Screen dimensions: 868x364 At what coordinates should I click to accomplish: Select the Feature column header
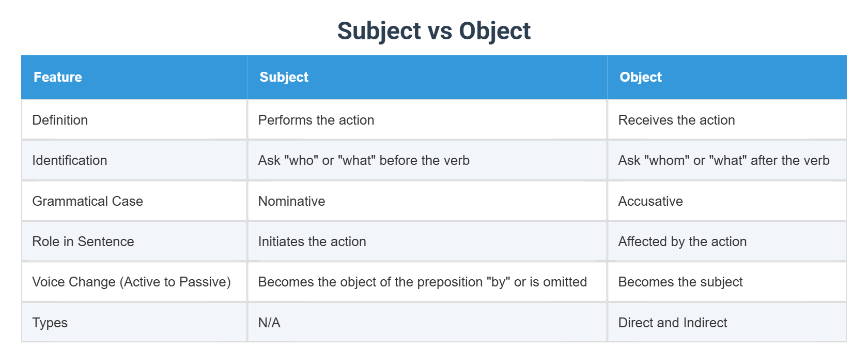click(134, 77)
